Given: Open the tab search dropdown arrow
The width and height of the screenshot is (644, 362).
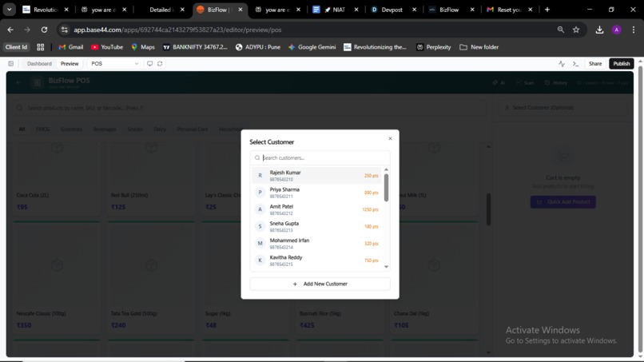Looking at the screenshot, I should [x=9, y=10].
